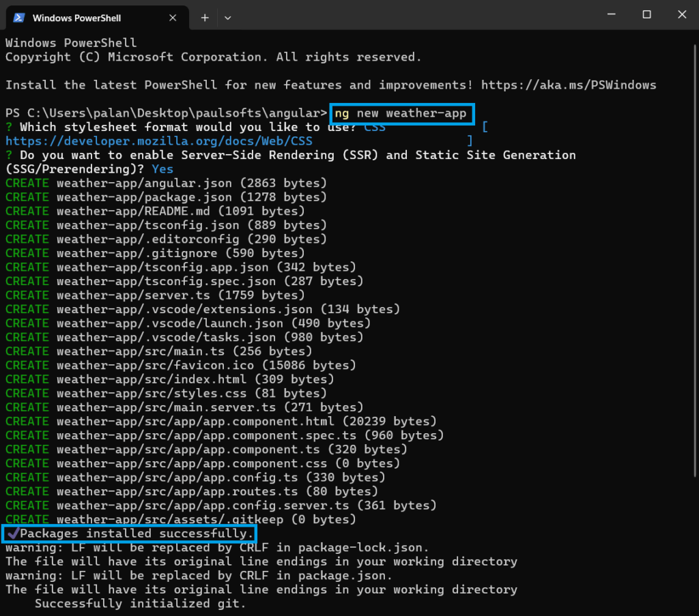Click the weather-app/.gitignore line

[155, 254]
